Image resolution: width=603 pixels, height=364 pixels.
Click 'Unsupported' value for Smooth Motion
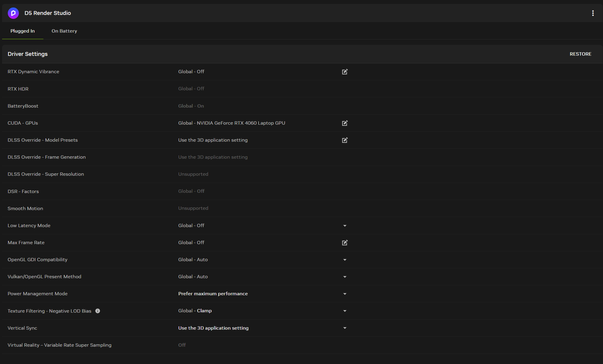pos(193,208)
